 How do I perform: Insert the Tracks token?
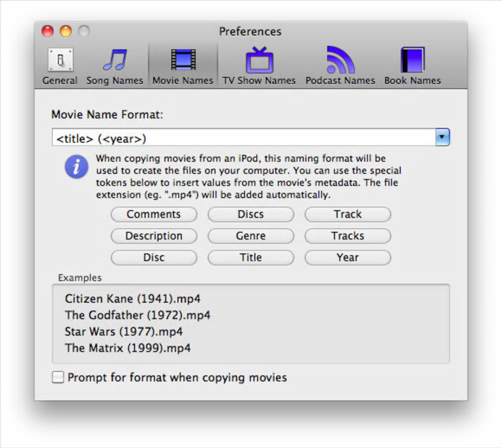(347, 236)
